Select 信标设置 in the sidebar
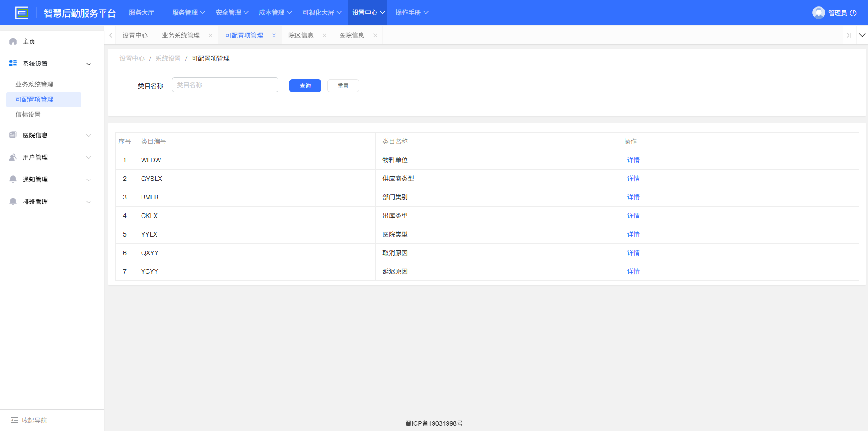This screenshot has height=431, width=868. 28,114
